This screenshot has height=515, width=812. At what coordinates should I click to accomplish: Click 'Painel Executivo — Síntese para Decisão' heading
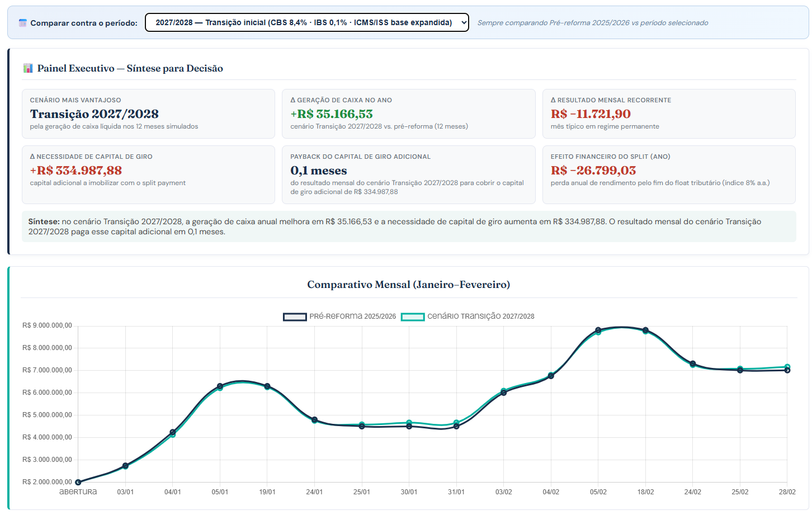pyautogui.click(x=130, y=68)
